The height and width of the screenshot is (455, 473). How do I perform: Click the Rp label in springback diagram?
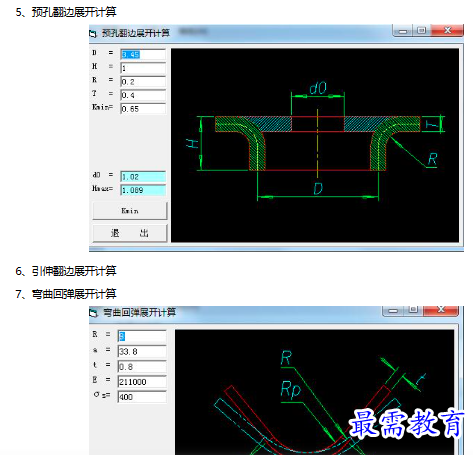[291, 389]
